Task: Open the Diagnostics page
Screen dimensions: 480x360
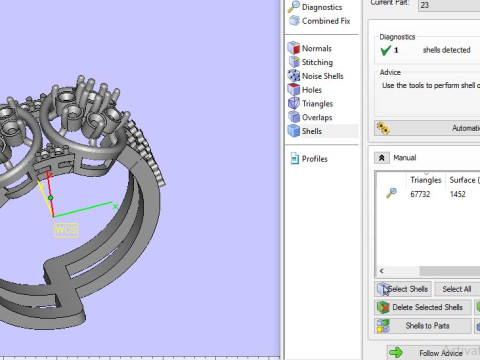Action: [x=315, y=7]
